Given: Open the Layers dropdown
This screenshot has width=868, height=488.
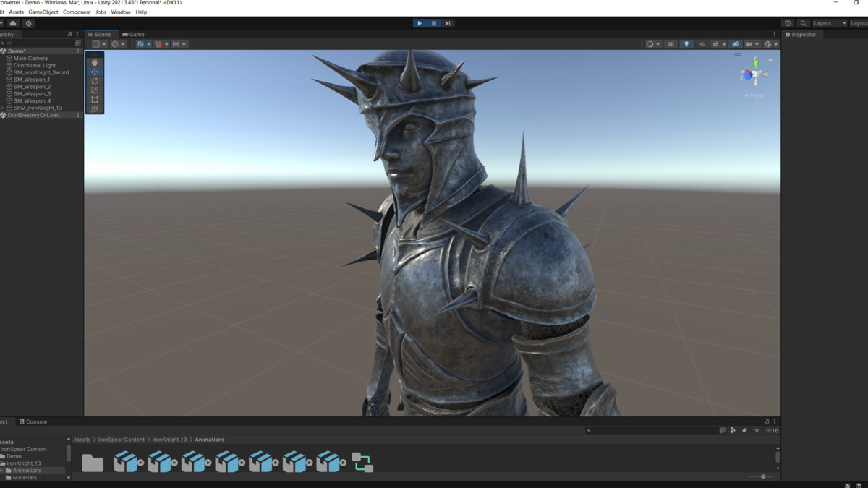Looking at the screenshot, I should 829,23.
